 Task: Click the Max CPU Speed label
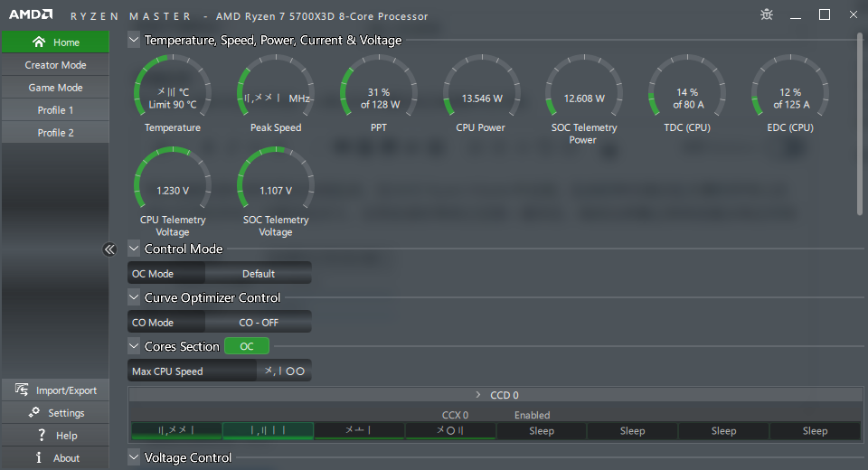click(x=167, y=371)
